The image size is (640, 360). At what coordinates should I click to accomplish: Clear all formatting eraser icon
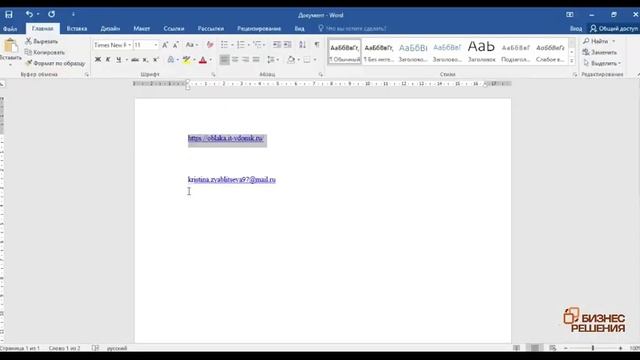click(210, 45)
